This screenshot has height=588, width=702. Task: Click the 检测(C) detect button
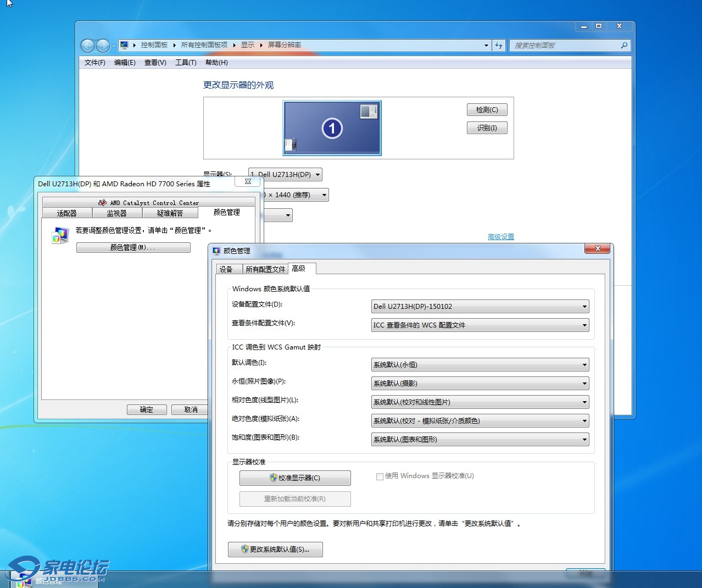[x=487, y=110]
